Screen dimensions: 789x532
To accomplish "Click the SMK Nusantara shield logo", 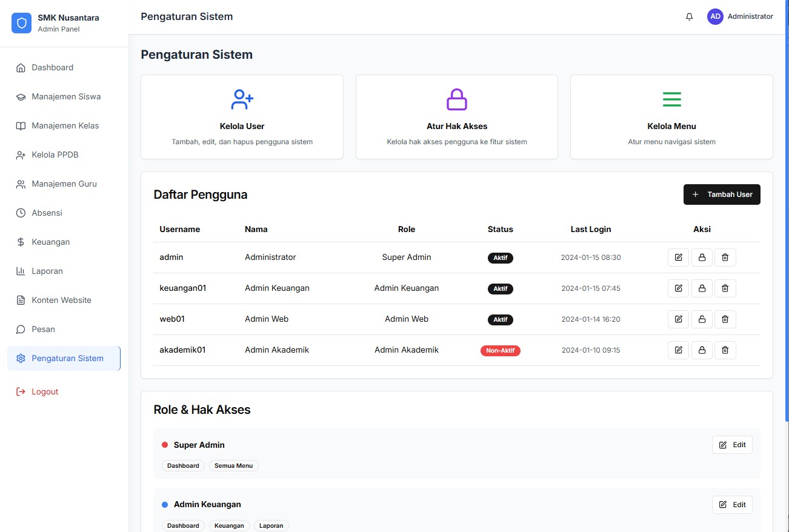I will click(x=22, y=23).
